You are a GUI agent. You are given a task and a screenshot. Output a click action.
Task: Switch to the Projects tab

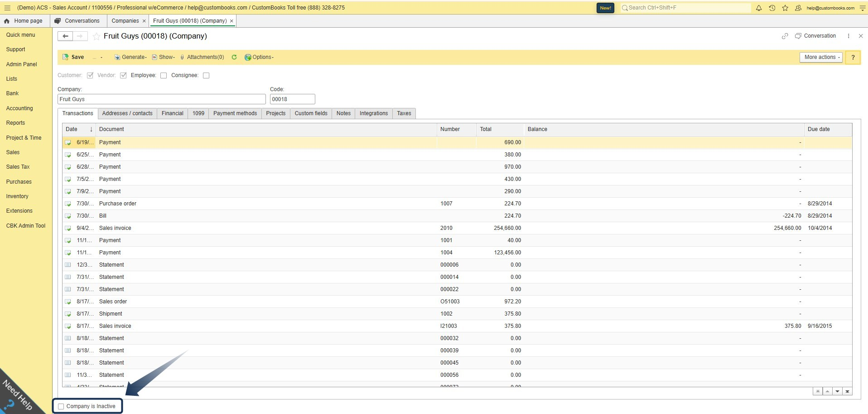point(276,113)
